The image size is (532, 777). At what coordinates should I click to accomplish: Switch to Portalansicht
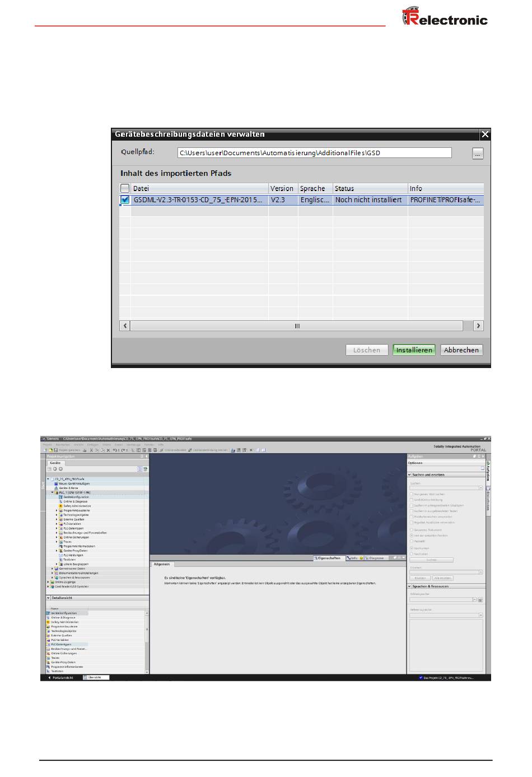point(60,677)
